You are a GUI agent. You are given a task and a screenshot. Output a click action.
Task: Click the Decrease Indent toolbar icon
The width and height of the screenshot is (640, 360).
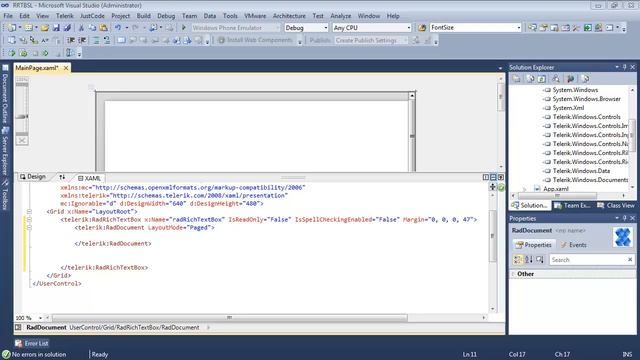(71, 40)
